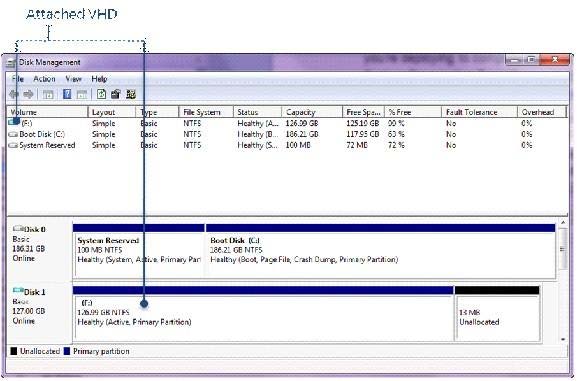Viewport: 577px width, 381px height.
Task: Click the Properties toolbar icon
Action: click(x=116, y=94)
